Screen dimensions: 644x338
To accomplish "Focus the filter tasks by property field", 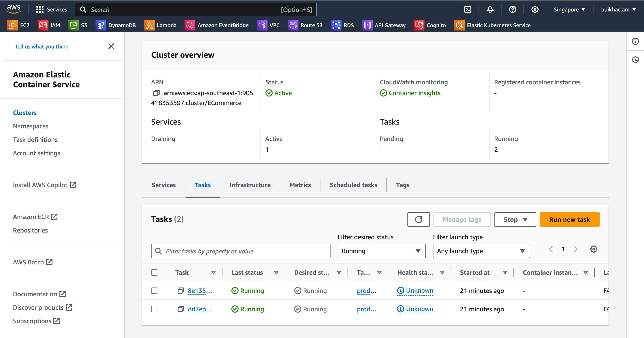I will coord(241,251).
